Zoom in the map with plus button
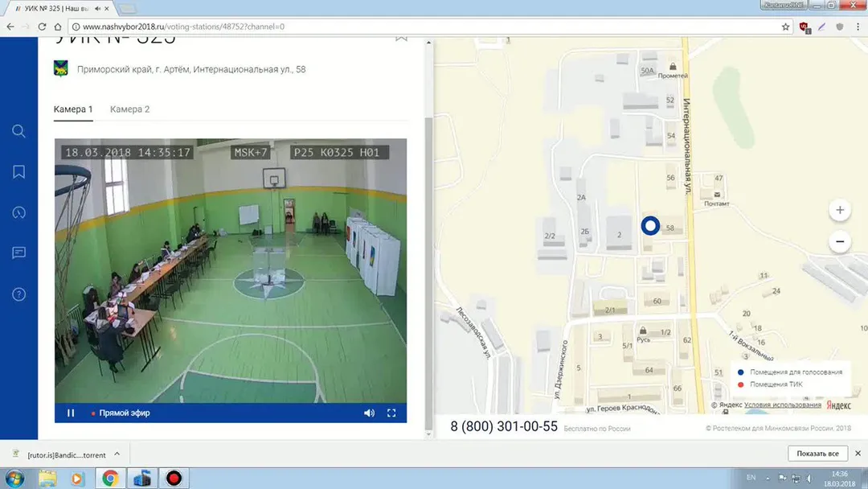Screen dimensions: 868x489 pos(840,210)
